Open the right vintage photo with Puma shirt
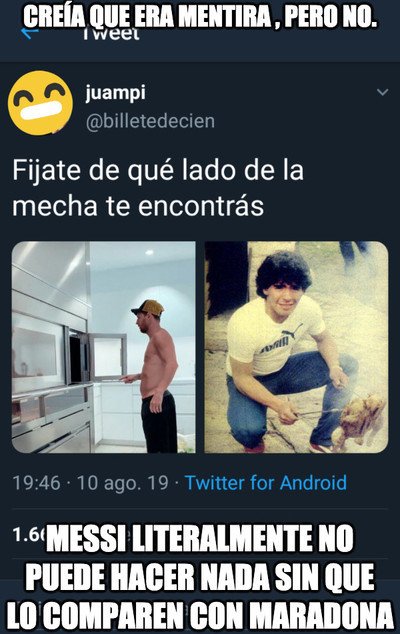The image size is (400, 634). [296, 347]
